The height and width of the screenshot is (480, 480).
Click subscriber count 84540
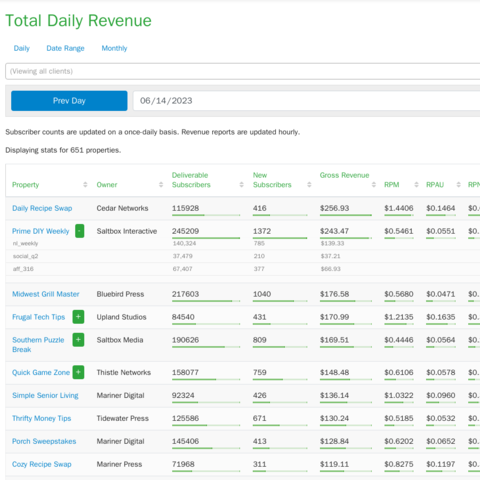183,317
